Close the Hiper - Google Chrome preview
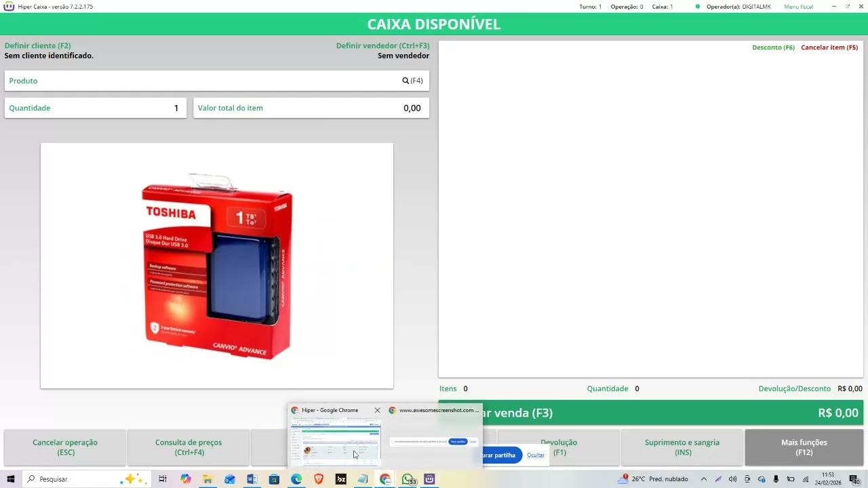Screen dimensions: 868x488 click(x=377, y=410)
